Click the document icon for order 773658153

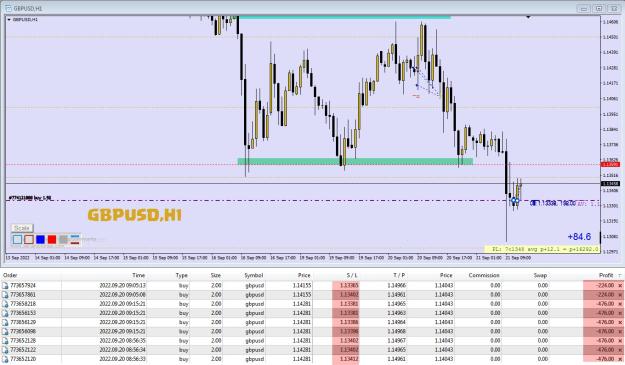click(x=5, y=313)
